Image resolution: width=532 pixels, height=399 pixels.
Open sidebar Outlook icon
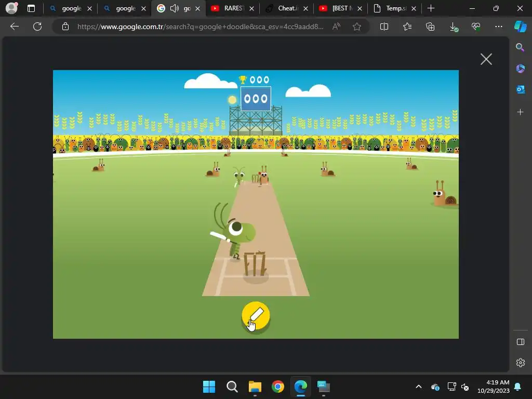tap(520, 89)
